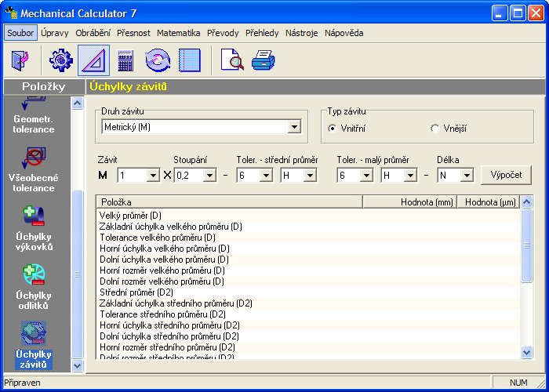Viewport: 549px width, 392px height.
Task: Open the Přesnost menu
Action: (133, 33)
